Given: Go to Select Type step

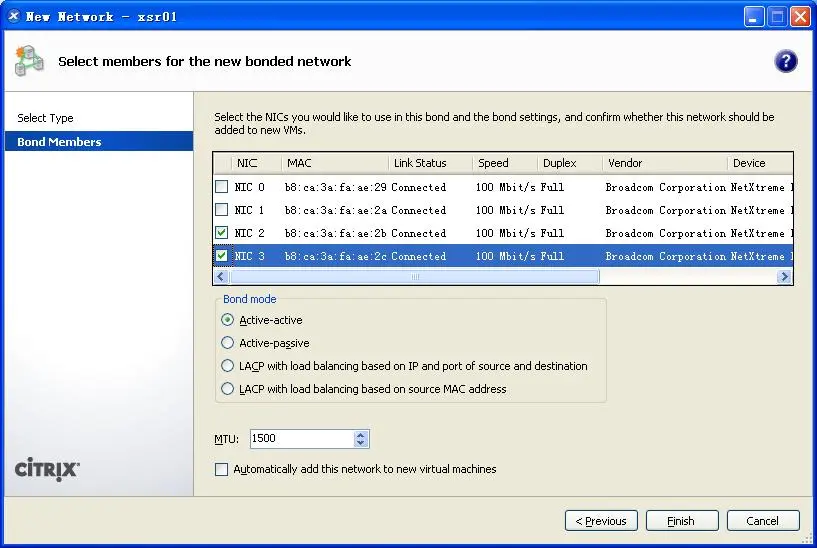Looking at the screenshot, I should pyautogui.click(x=45, y=118).
